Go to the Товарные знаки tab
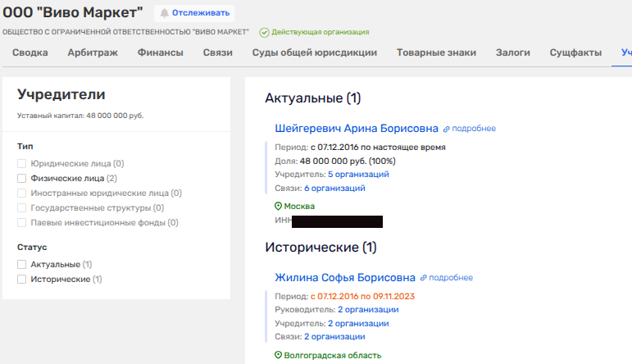 click(436, 53)
